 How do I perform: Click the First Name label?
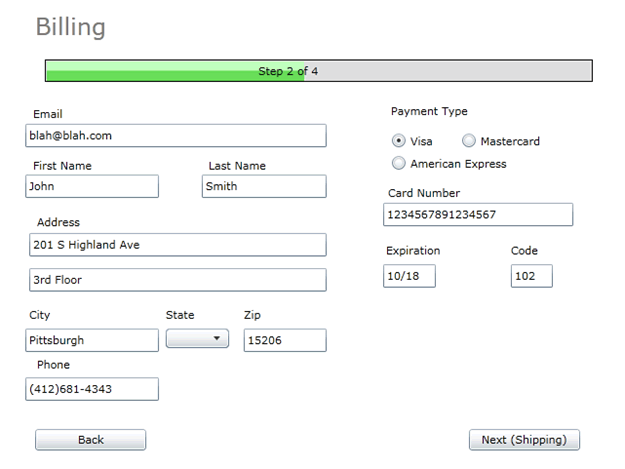[63, 166]
